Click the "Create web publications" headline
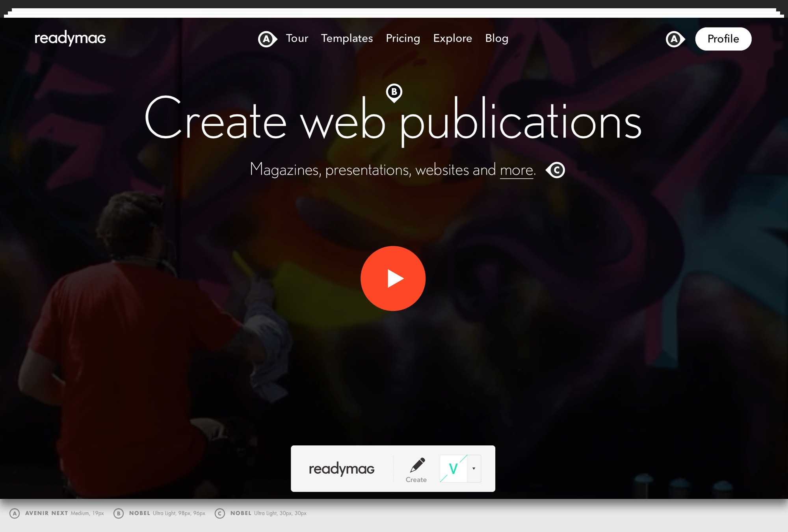788x532 pixels. click(393, 121)
